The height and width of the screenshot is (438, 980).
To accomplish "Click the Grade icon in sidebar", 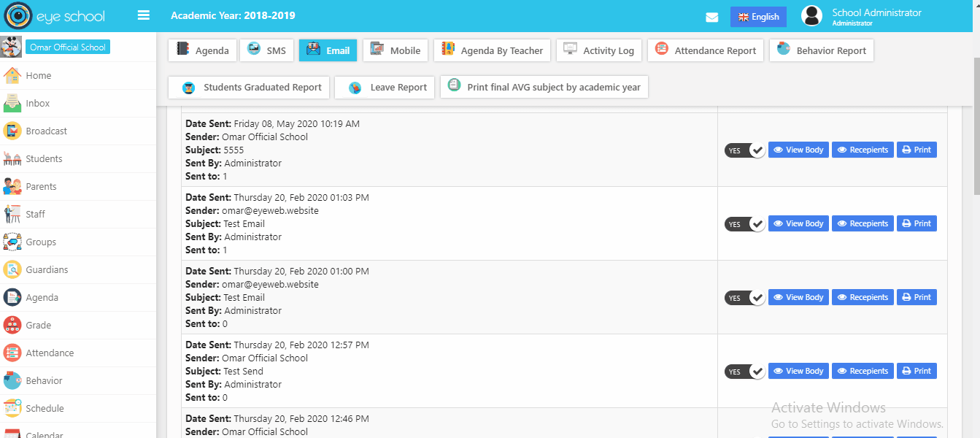I will point(12,325).
